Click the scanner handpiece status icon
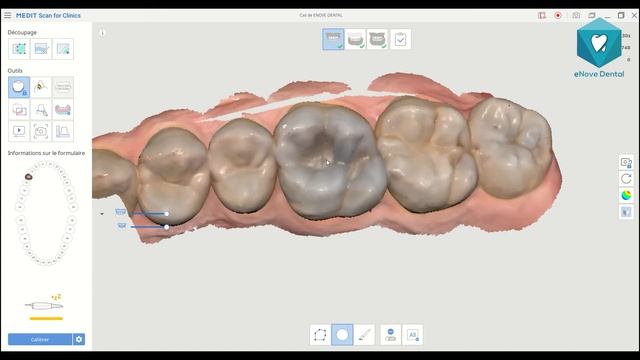Image resolution: width=640 pixels, height=360 pixels. pyautogui.click(x=44, y=305)
